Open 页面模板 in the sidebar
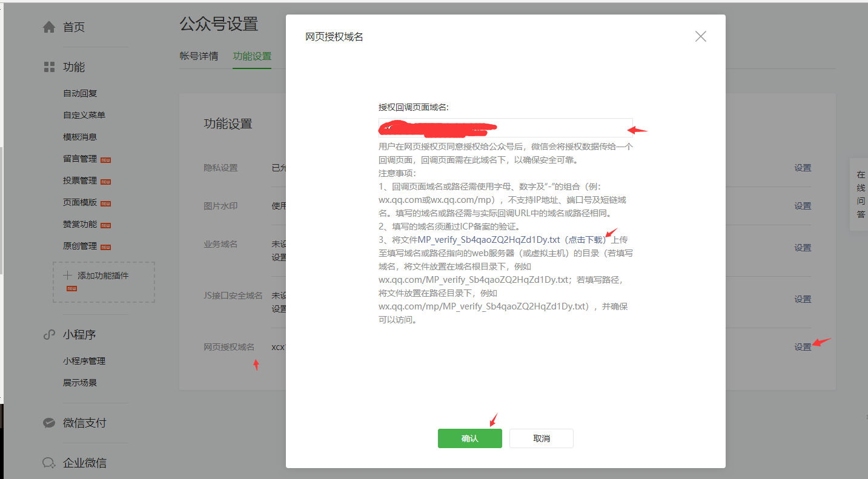 [x=80, y=202]
